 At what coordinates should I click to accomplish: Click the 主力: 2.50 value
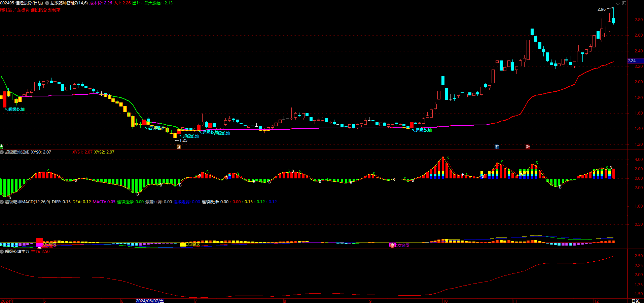tap(40, 252)
